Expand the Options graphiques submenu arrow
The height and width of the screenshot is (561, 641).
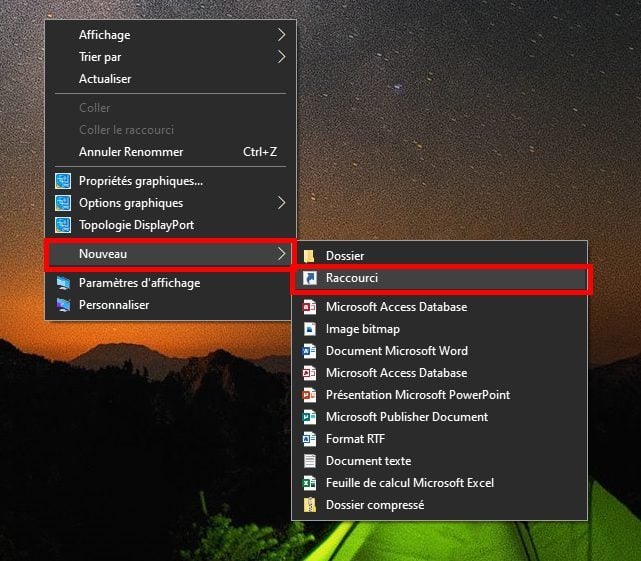[x=281, y=203]
